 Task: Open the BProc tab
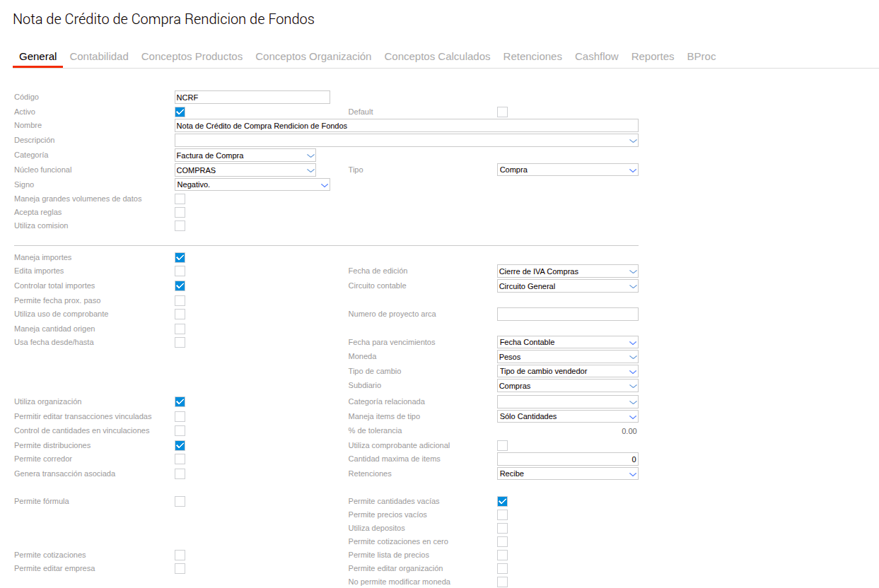coord(702,57)
